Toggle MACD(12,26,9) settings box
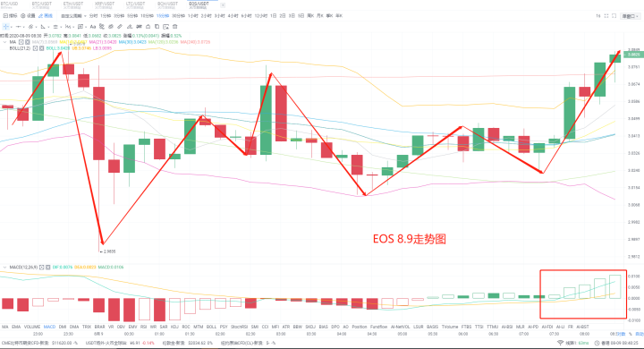Screen dimensions: 644x349 [41, 268]
